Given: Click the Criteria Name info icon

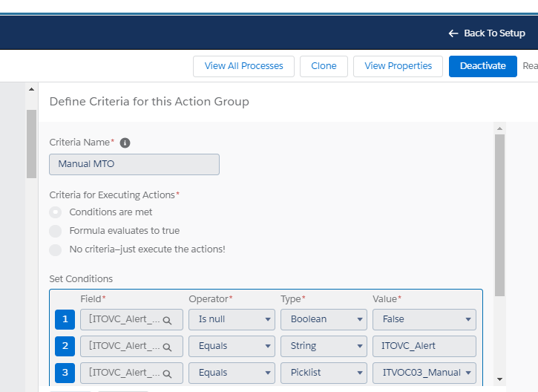Looking at the screenshot, I should pyautogui.click(x=125, y=143).
